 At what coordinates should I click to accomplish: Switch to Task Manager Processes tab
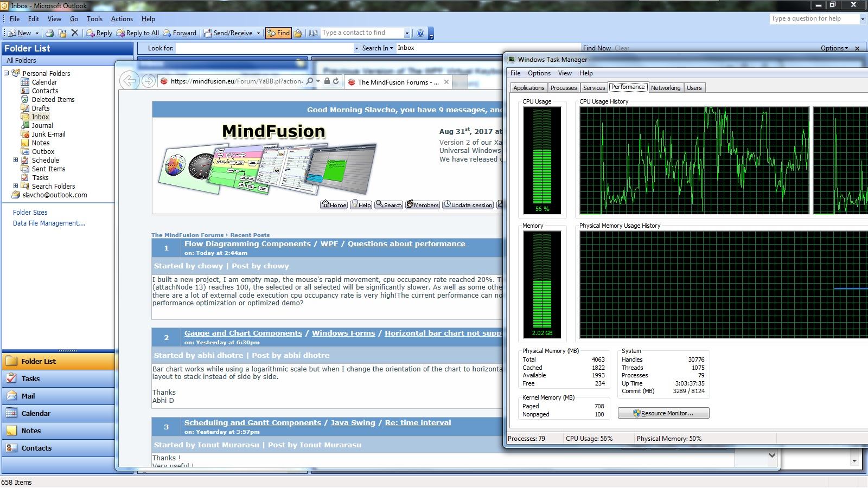[563, 88]
